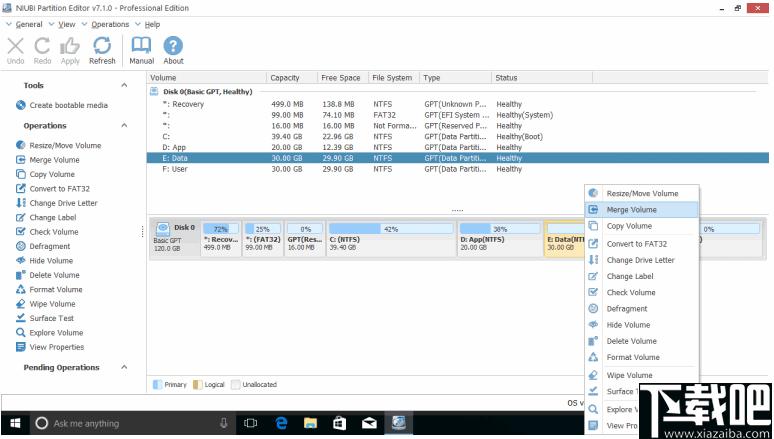Image resolution: width=774 pixels, height=439 pixels.
Task: Open the Operations menu
Action: 110,24
